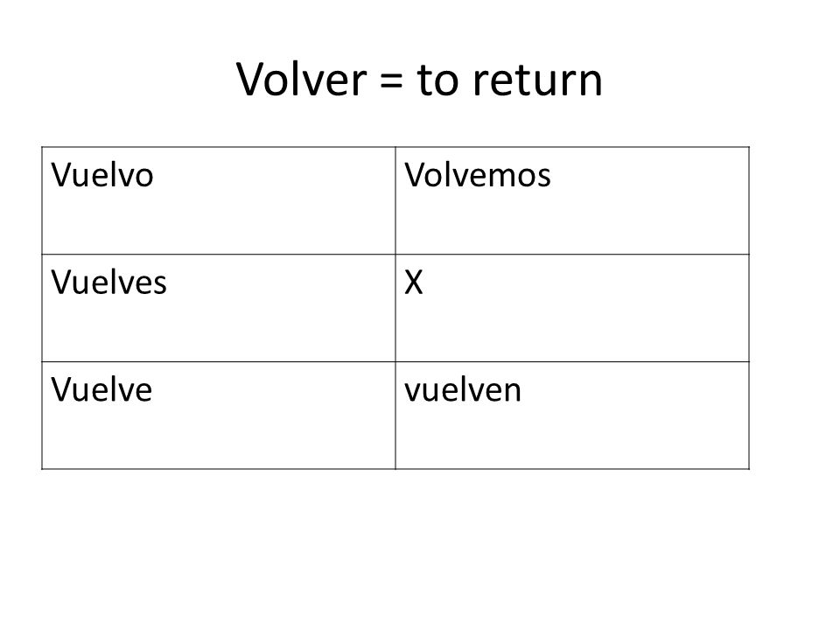
Task: Click the table's right border line
Action: (749, 308)
